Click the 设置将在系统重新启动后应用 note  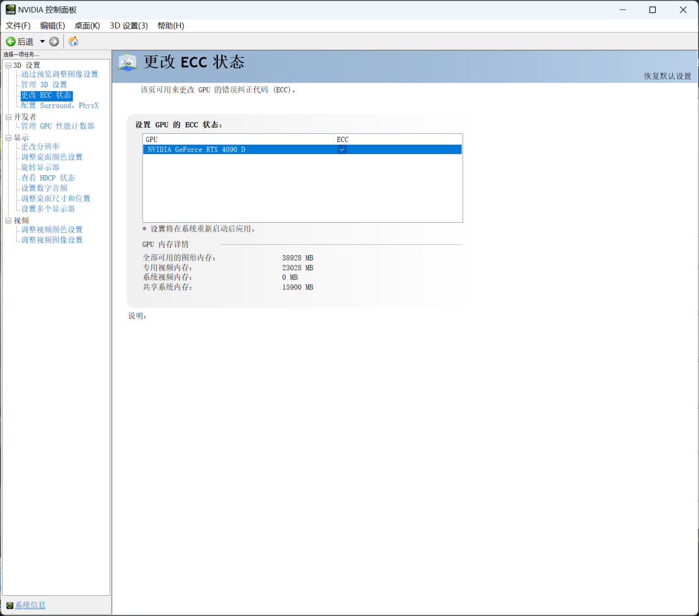coord(199,229)
